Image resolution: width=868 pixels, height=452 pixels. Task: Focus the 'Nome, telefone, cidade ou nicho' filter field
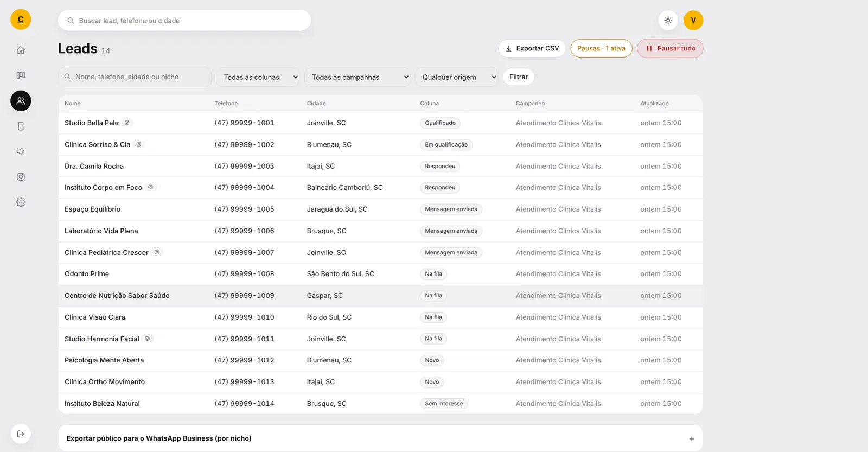pyautogui.click(x=135, y=77)
